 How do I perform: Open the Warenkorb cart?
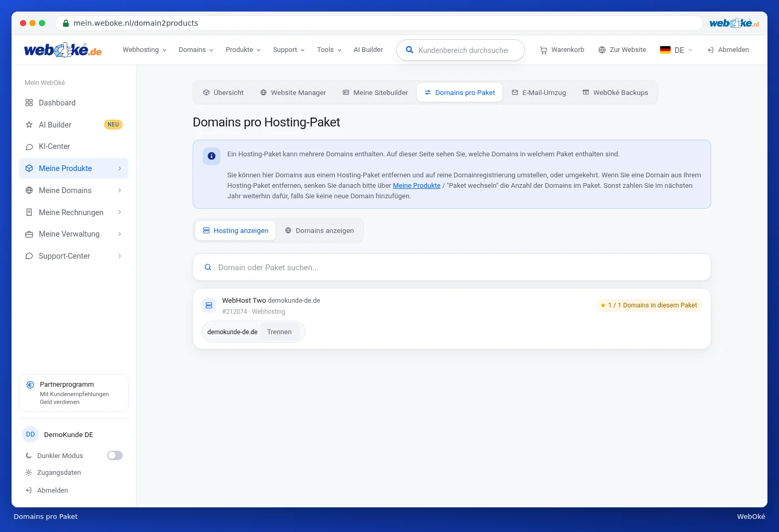[562, 50]
